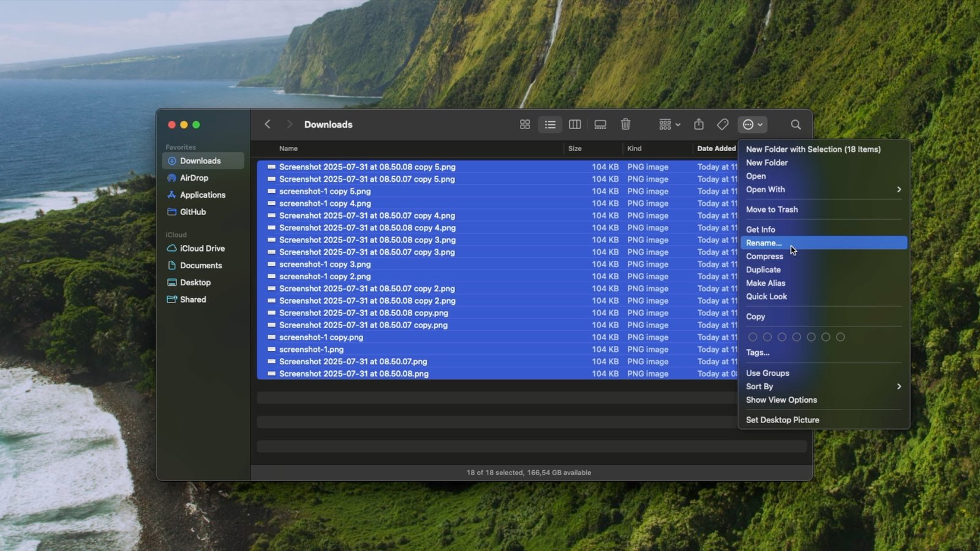The height and width of the screenshot is (551, 980).
Task: Click the search magnifier icon
Action: click(796, 124)
